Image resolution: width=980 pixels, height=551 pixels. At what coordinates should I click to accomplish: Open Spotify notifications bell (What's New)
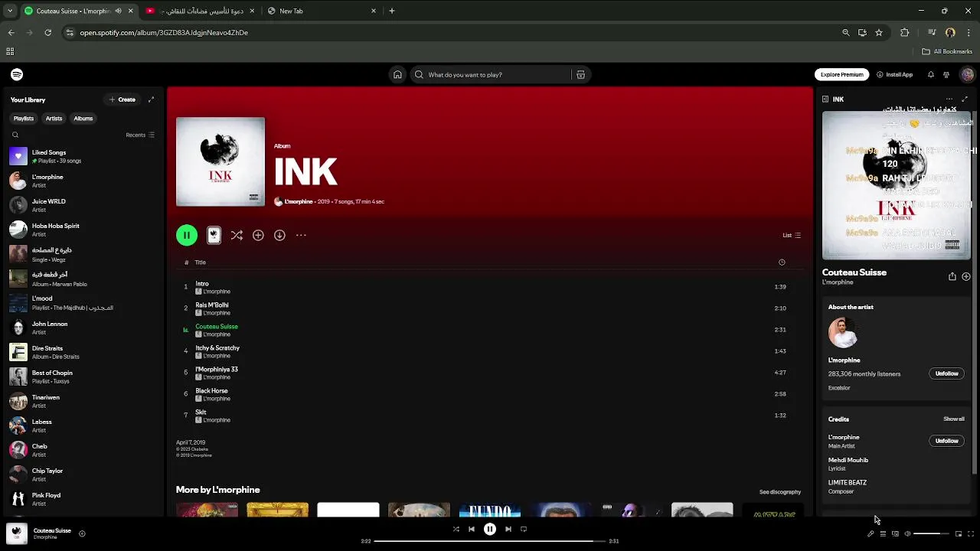pos(930,74)
